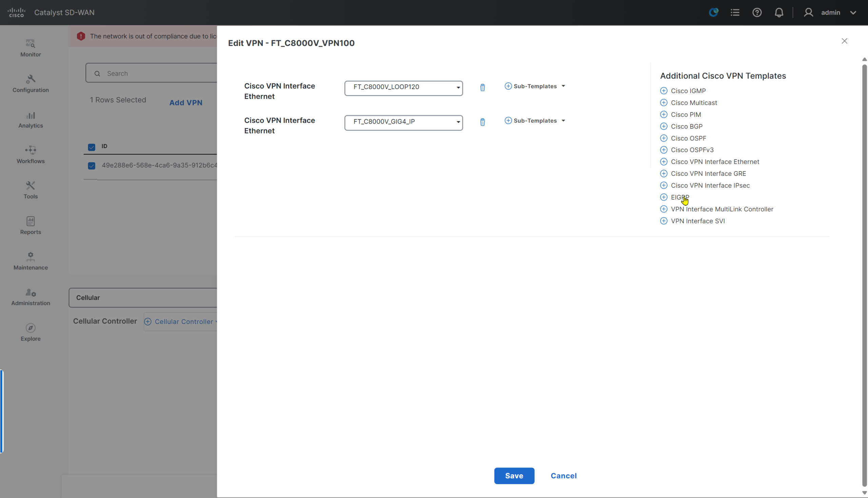Click the dialog vertical scrollbar
This screenshot has height=498, width=868.
(x=864, y=275)
